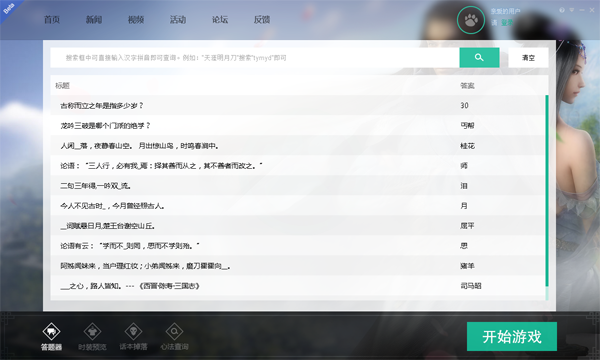Open the 活动 events tab

point(178,20)
